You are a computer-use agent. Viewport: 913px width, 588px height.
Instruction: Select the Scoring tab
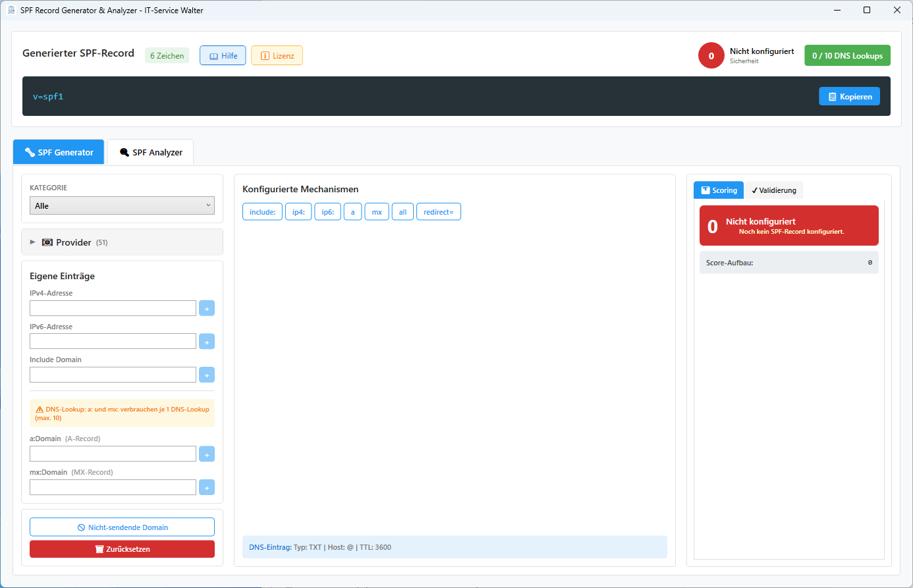pyautogui.click(x=719, y=190)
